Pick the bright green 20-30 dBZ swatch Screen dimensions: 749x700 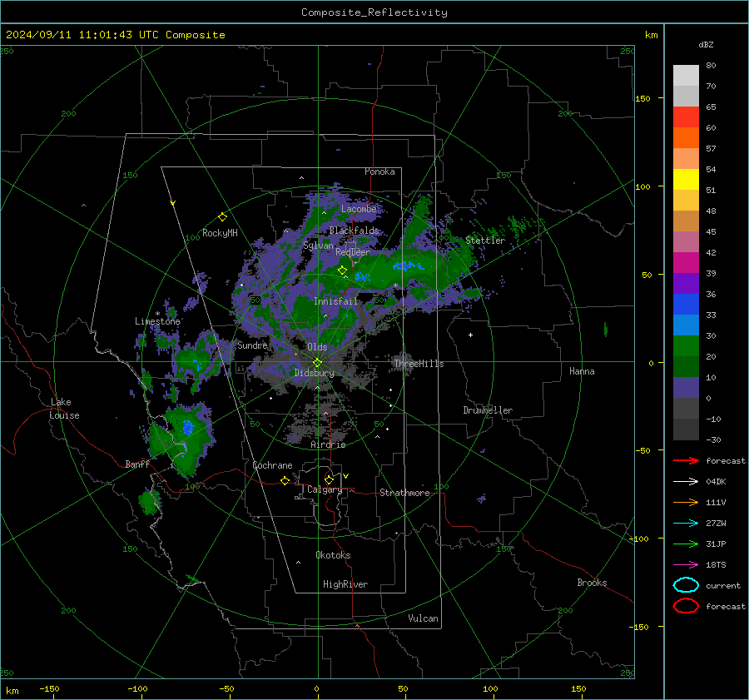pyautogui.click(x=686, y=345)
